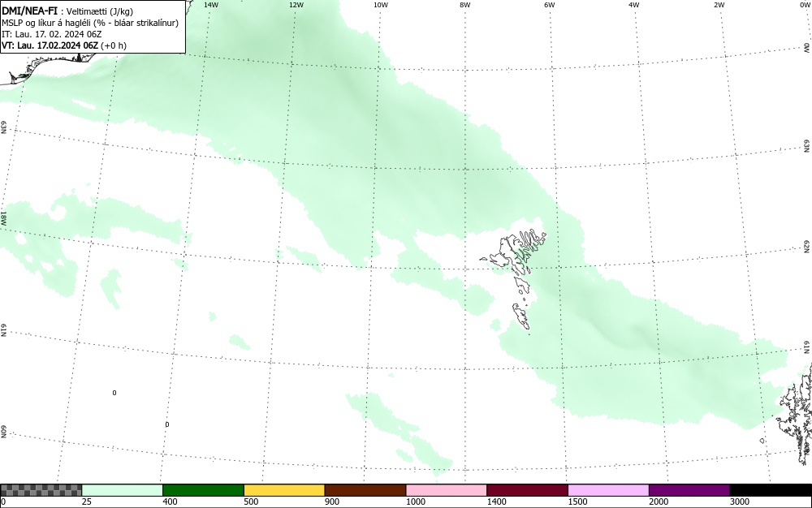Click the 10W longitude label

(381, 5)
